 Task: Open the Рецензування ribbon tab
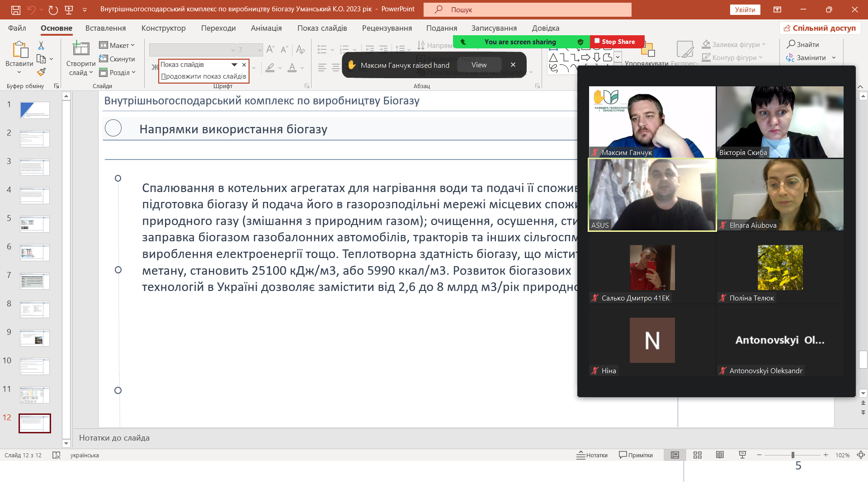pyautogui.click(x=387, y=28)
